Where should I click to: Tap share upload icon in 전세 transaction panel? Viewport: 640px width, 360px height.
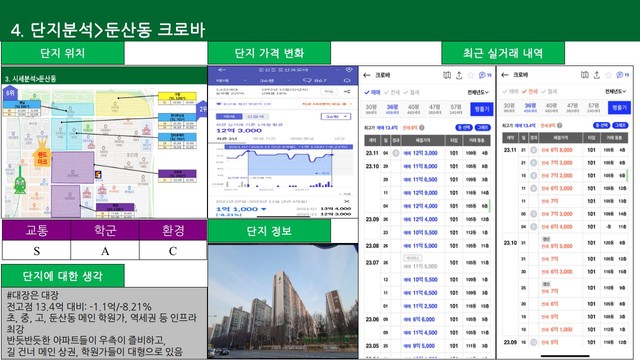[x=597, y=75]
